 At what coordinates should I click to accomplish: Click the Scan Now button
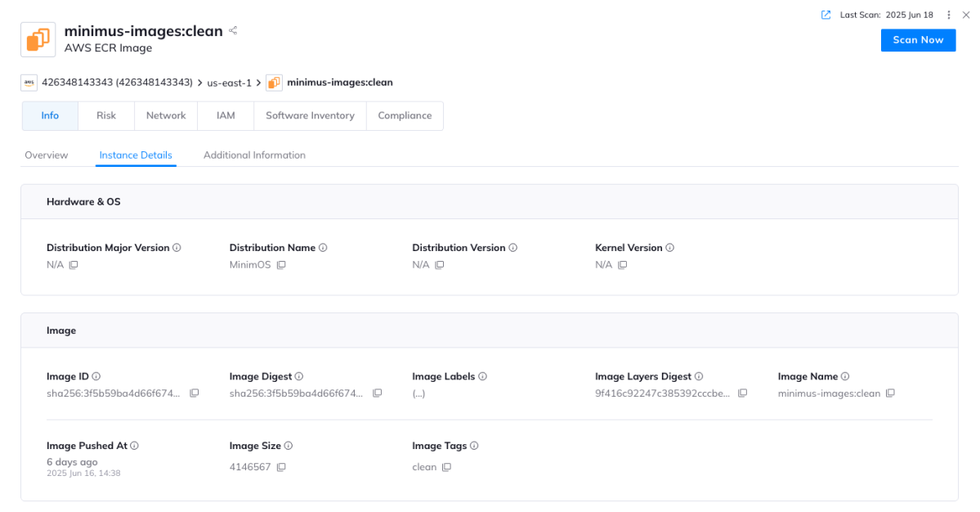(918, 40)
